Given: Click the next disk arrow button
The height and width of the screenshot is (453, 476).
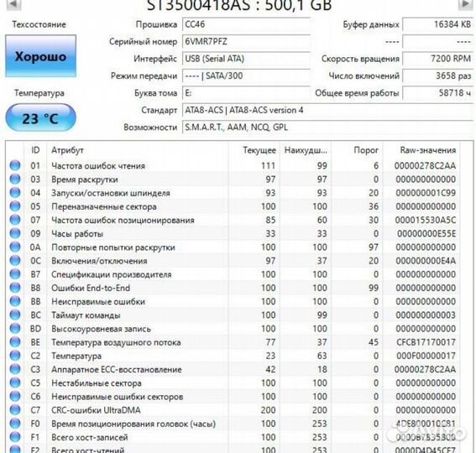Looking at the screenshot, I should pyautogui.click(x=465, y=4).
